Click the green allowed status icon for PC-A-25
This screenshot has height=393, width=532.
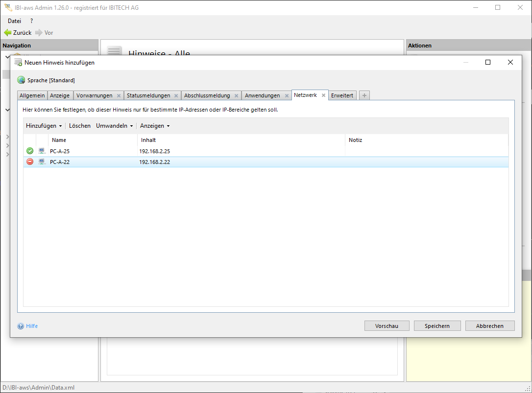click(x=30, y=151)
